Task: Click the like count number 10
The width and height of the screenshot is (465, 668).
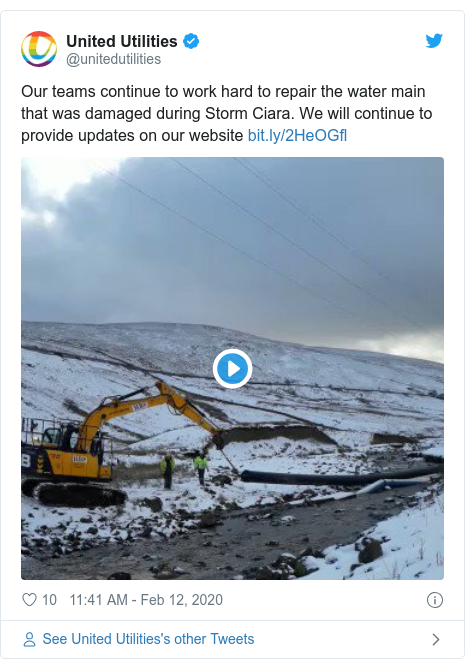Action: (x=49, y=600)
